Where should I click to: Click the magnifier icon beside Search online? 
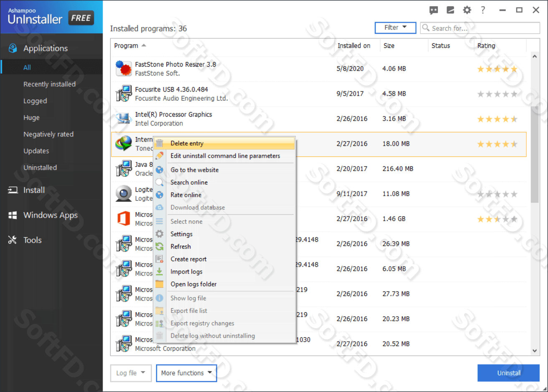tap(159, 182)
